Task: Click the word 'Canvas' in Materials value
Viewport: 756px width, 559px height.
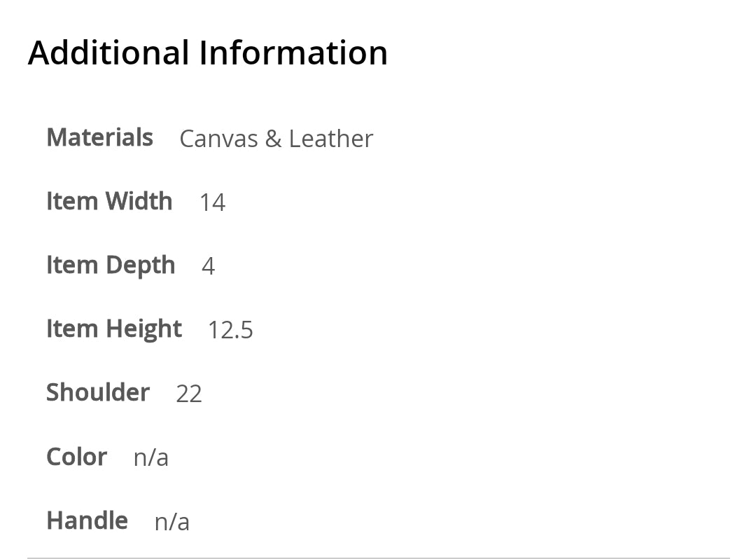Action: coord(218,139)
